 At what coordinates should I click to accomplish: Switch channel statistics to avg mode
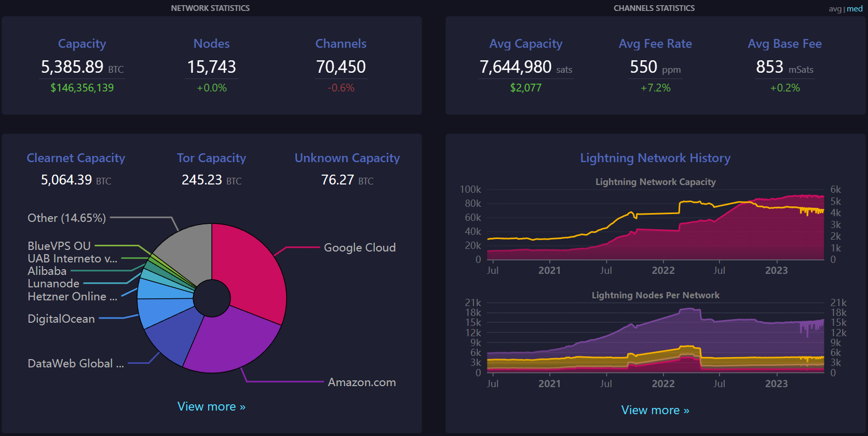(x=834, y=9)
